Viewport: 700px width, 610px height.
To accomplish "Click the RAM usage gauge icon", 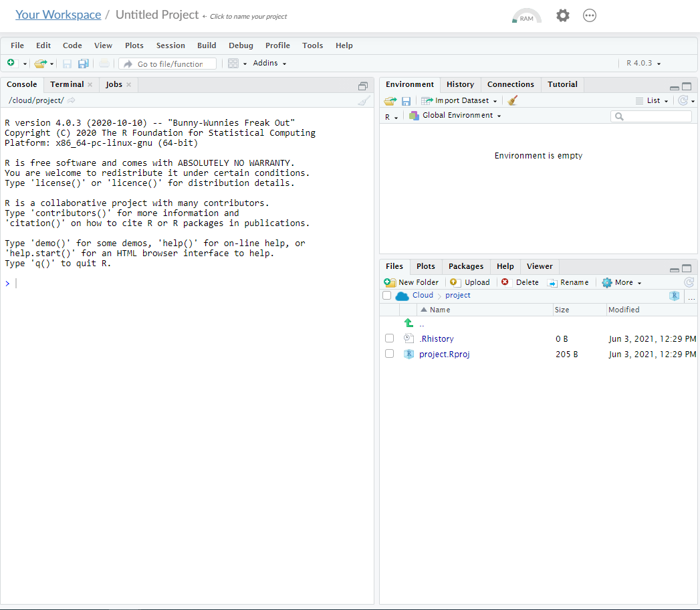I will pyautogui.click(x=526, y=16).
